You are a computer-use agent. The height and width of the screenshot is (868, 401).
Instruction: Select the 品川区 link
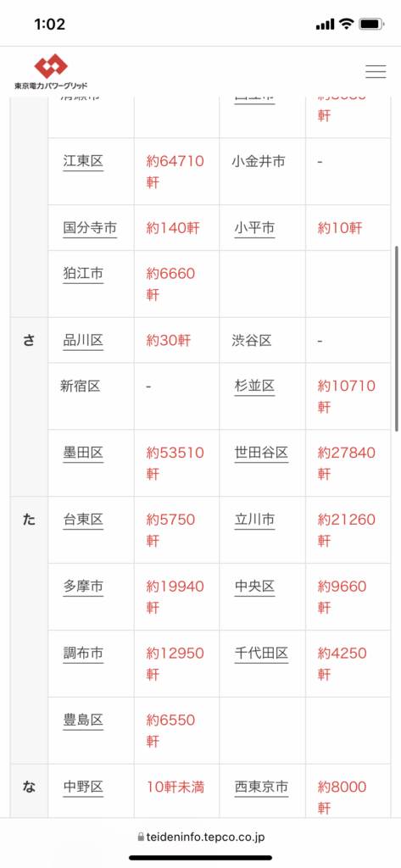(83, 341)
